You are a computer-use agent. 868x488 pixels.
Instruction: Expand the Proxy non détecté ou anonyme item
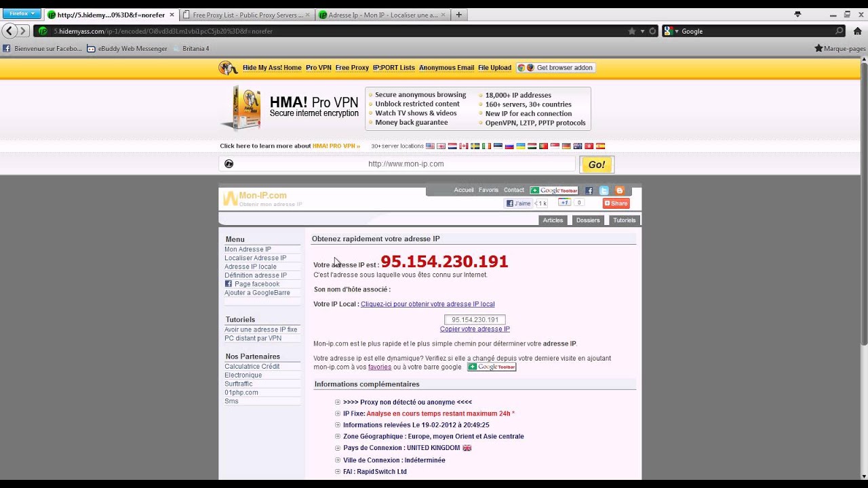tap(338, 402)
